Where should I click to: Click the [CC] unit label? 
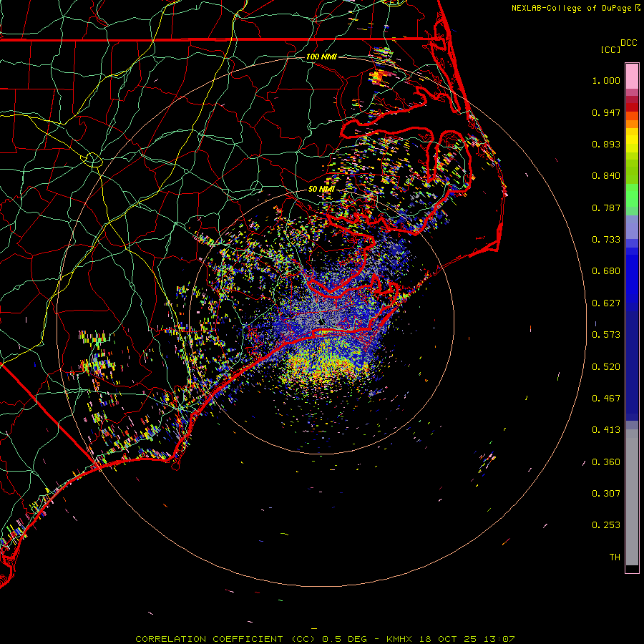[x=610, y=49]
